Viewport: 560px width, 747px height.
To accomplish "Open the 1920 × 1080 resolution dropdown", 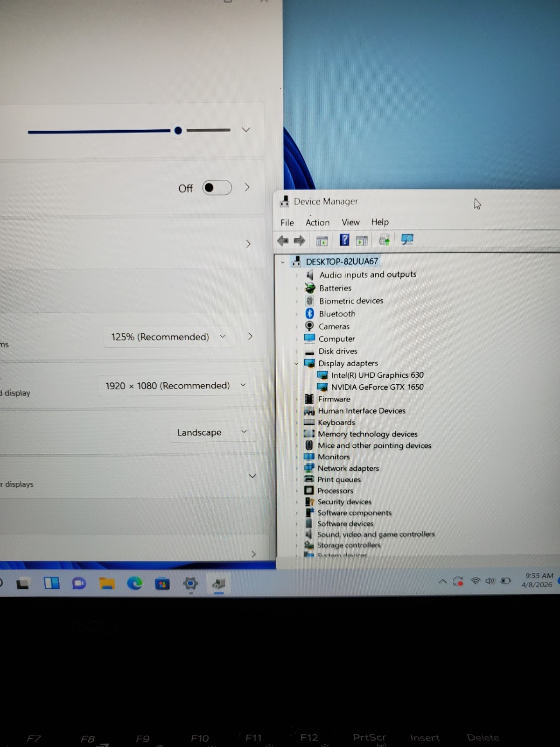I will click(176, 386).
